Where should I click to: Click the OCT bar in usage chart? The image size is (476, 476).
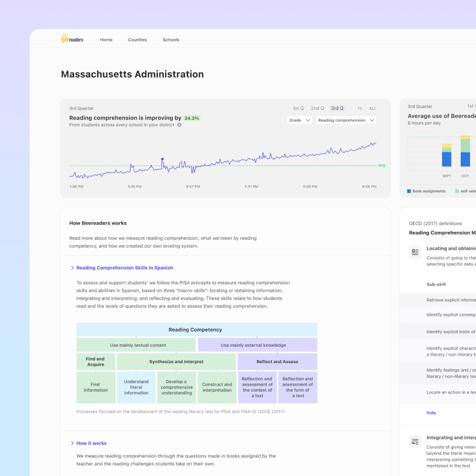click(465, 152)
